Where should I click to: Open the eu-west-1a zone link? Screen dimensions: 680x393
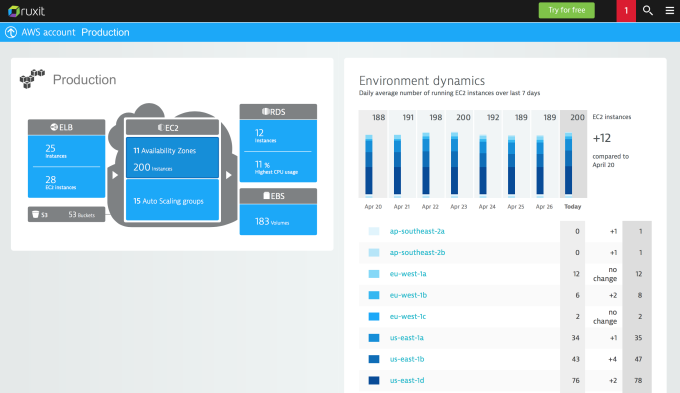click(x=408, y=274)
